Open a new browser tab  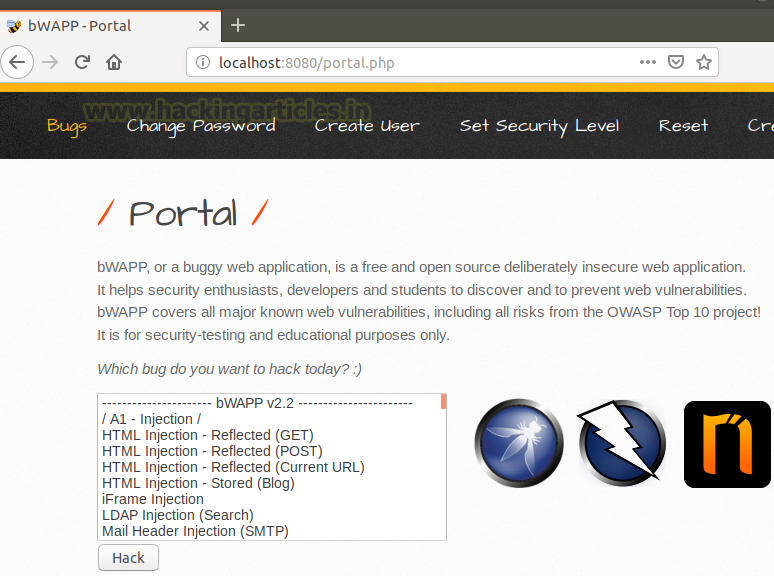point(238,25)
